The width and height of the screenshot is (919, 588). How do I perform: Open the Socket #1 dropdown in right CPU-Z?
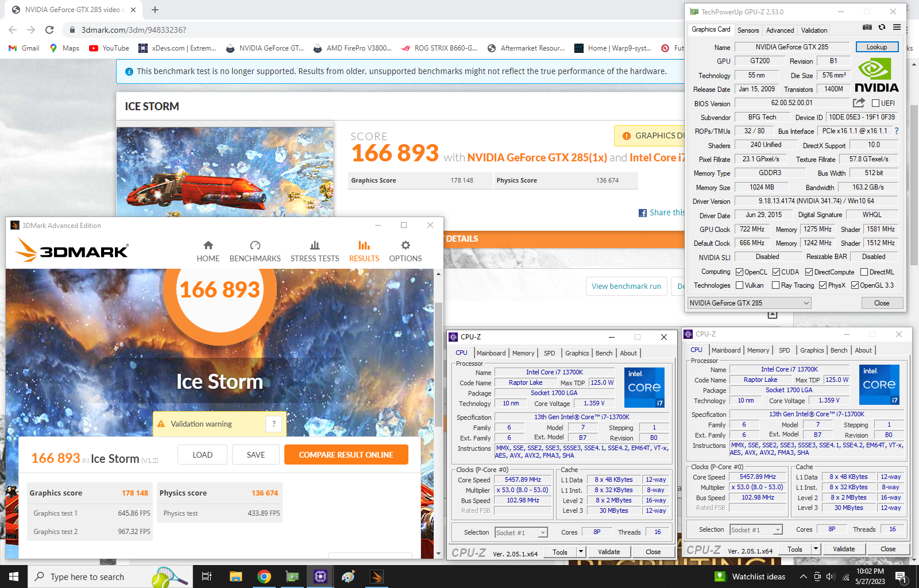756,530
